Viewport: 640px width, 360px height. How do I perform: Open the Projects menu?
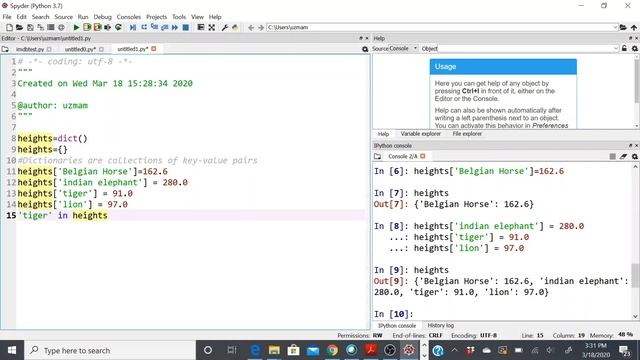click(x=156, y=17)
